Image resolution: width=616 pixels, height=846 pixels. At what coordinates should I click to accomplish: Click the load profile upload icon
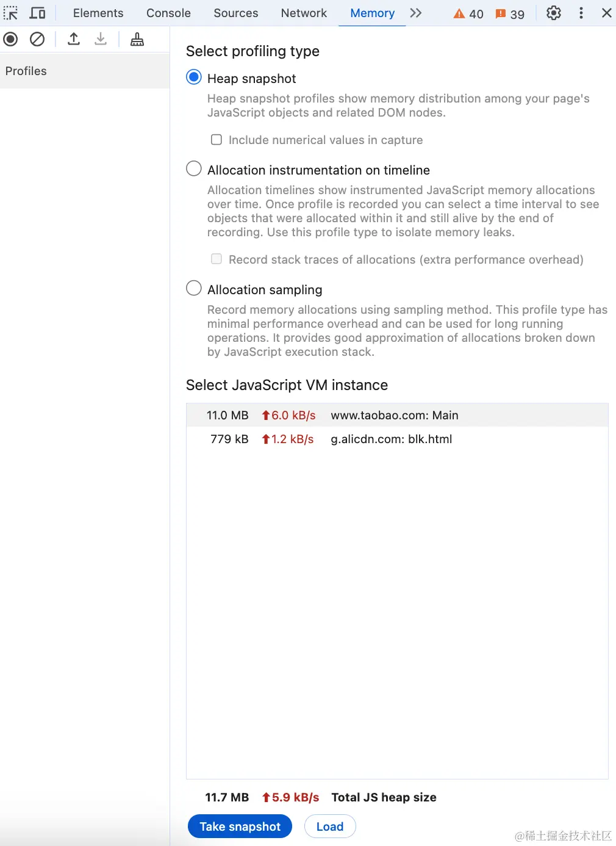[74, 40]
